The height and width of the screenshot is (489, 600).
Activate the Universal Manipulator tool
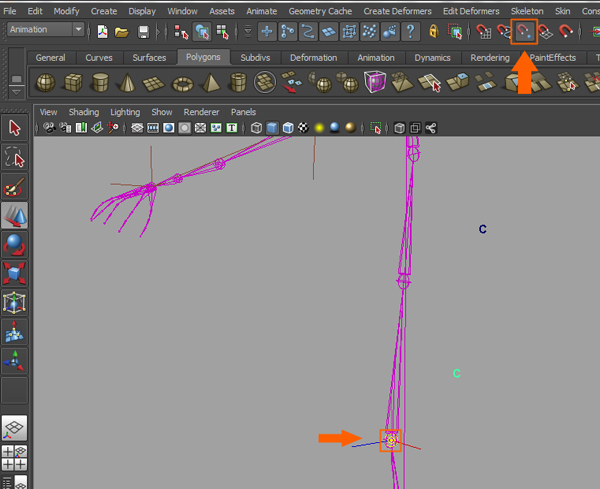point(15,303)
